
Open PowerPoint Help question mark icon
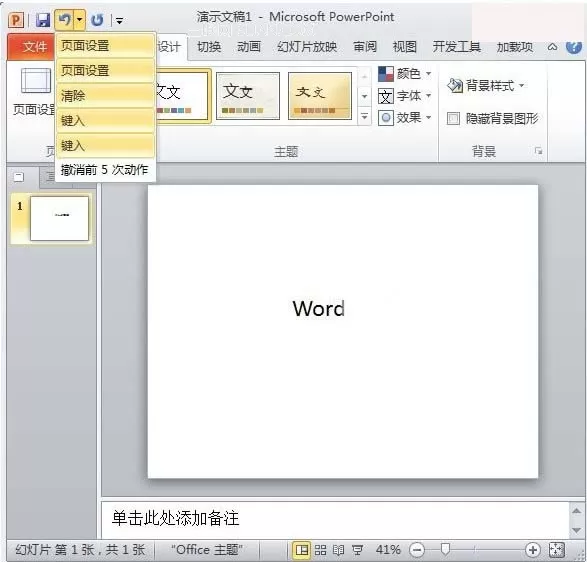[574, 47]
